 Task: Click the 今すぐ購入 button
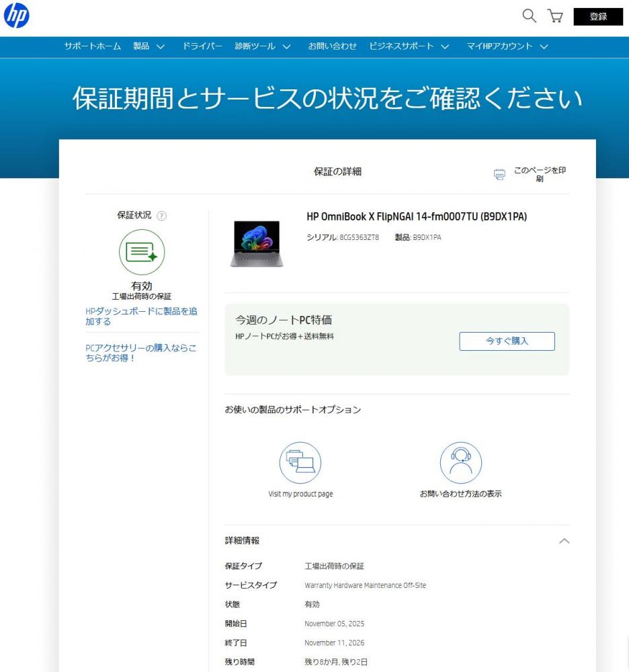coord(507,341)
